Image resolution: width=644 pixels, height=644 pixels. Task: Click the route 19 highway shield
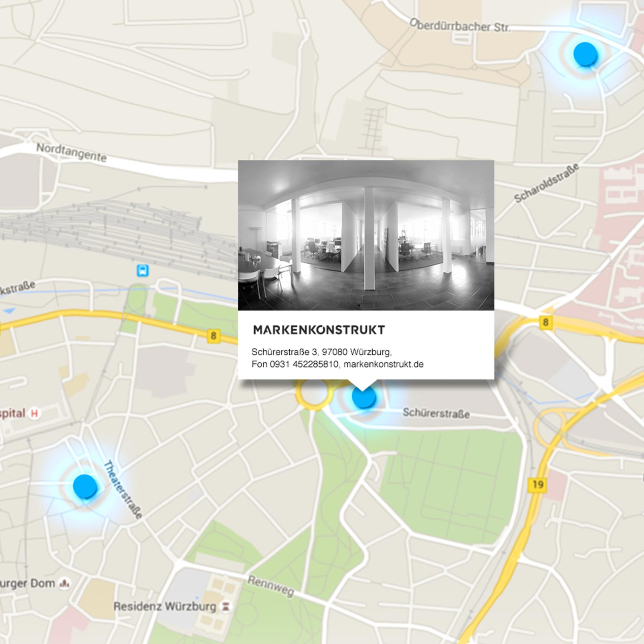538,484
